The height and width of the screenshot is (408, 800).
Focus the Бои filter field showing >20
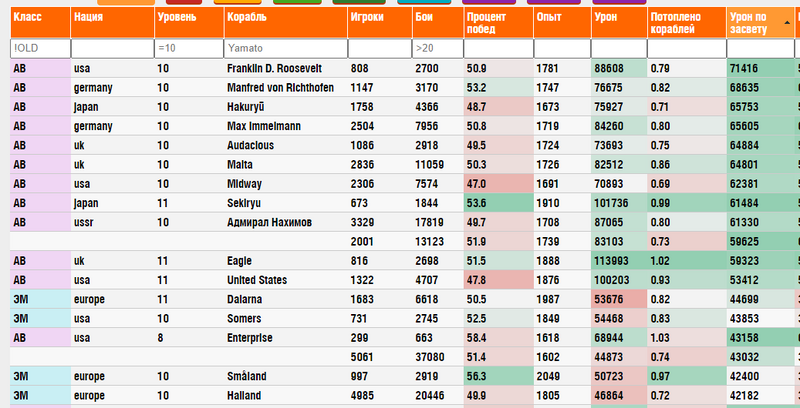[438, 48]
